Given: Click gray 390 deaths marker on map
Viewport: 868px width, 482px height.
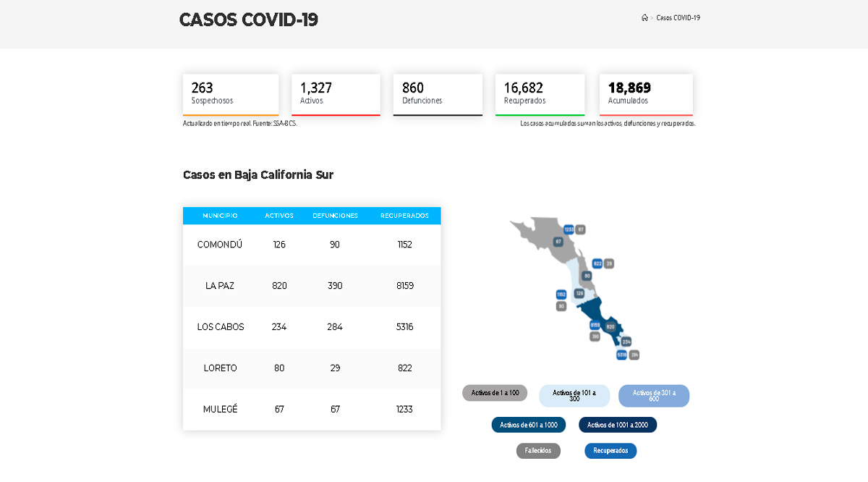Looking at the screenshot, I should click(x=595, y=337).
